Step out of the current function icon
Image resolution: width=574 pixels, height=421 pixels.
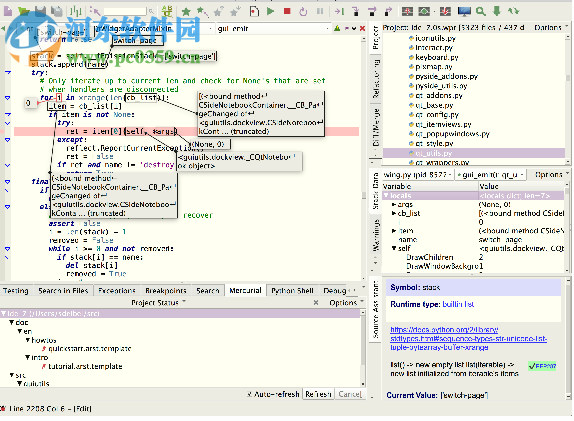[388, 12]
